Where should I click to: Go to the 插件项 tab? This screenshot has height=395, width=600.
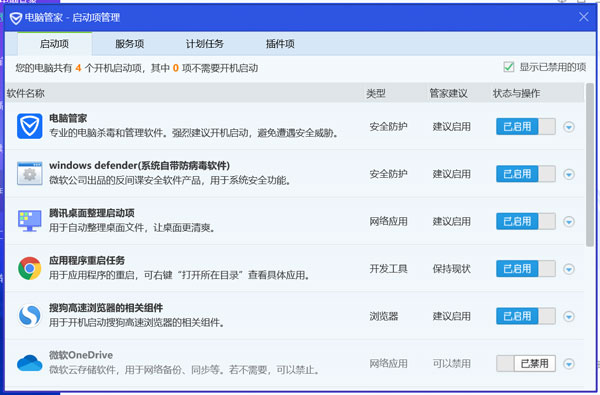(x=280, y=44)
